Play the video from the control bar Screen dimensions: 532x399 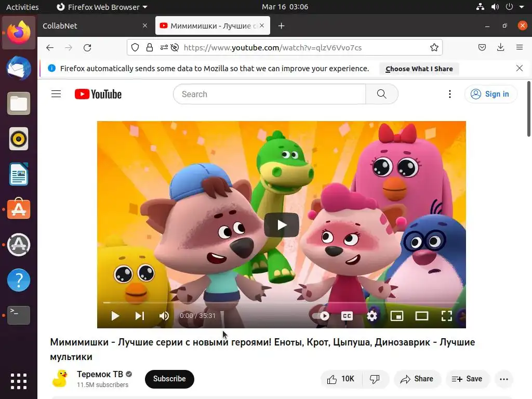coord(115,316)
